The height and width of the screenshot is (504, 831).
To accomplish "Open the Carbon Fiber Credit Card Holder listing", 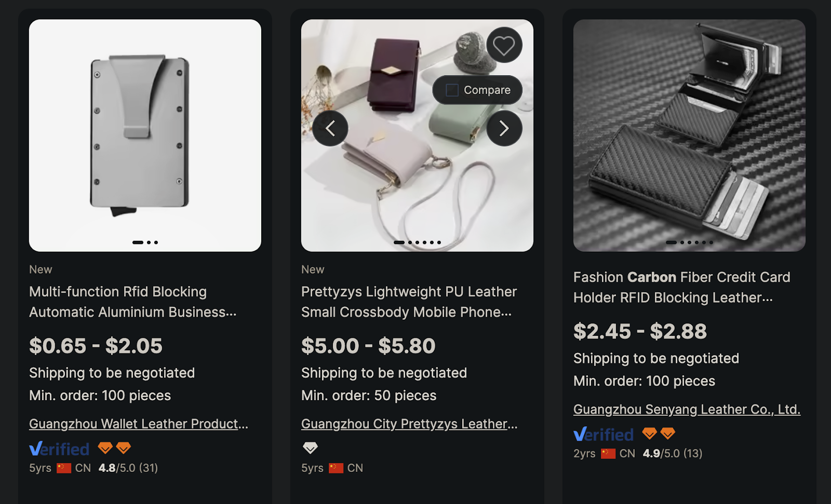I will pyautogui.click(x=681, y=287).
